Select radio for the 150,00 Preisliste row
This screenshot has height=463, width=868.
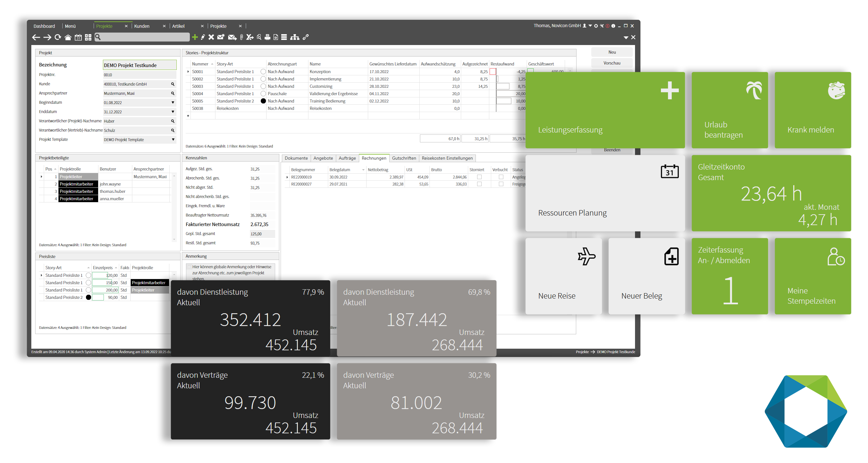point(88,283)
